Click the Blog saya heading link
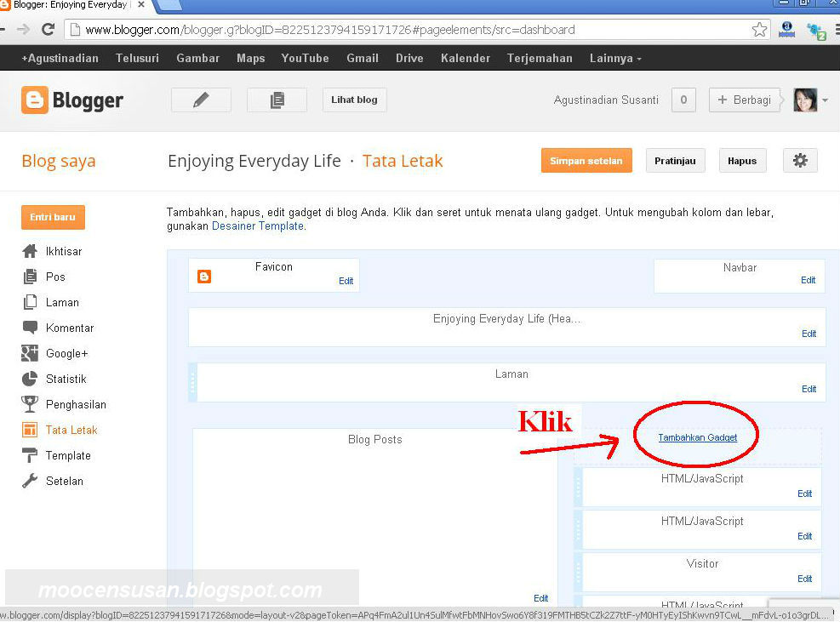This screenshot has width=840, height=622. coord(59,161)
